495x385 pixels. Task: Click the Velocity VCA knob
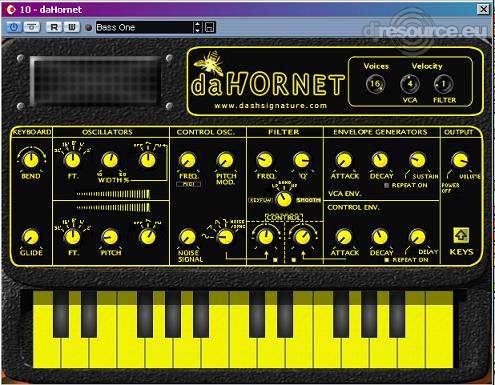click(x=410, y=84)
